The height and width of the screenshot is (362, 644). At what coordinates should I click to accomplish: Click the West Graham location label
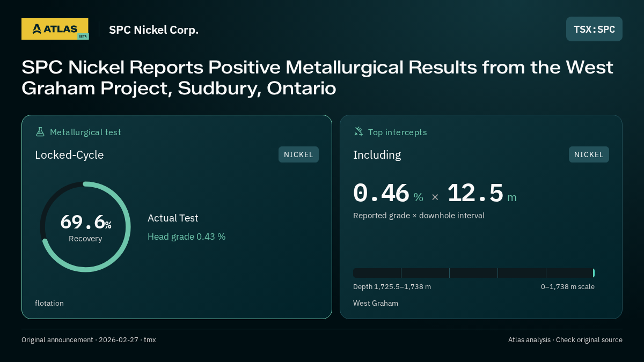(376, 303)
